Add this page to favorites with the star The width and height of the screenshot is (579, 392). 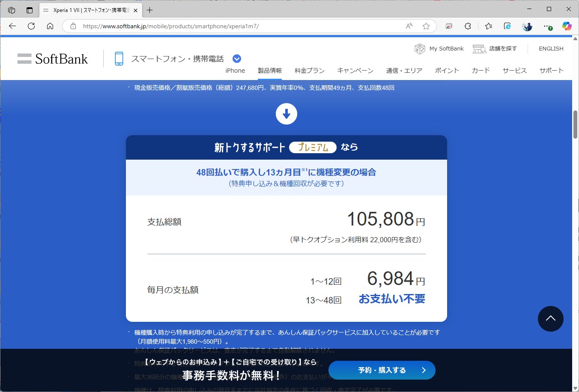pos(426,26)
